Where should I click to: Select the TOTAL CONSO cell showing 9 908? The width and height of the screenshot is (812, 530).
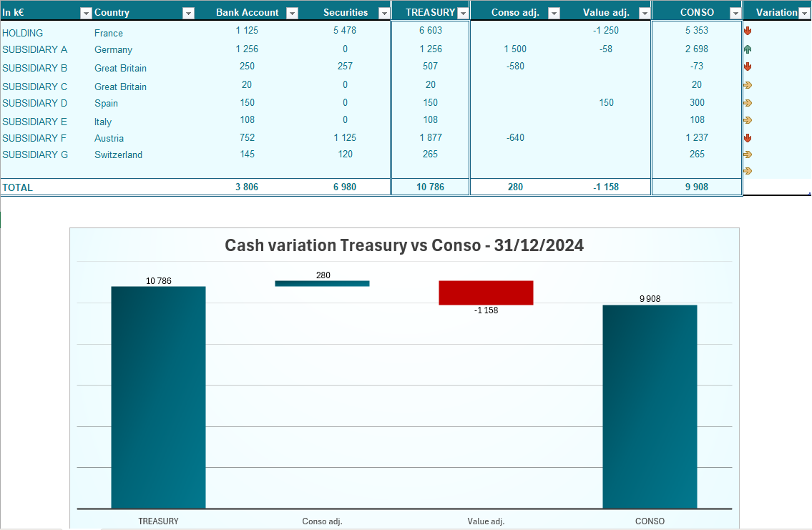pos(697,187)
